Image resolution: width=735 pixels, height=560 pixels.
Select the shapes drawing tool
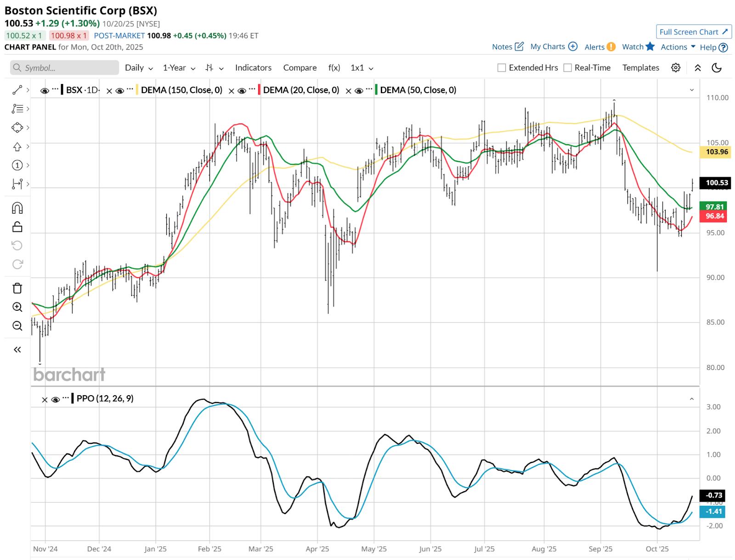(17, 128)
